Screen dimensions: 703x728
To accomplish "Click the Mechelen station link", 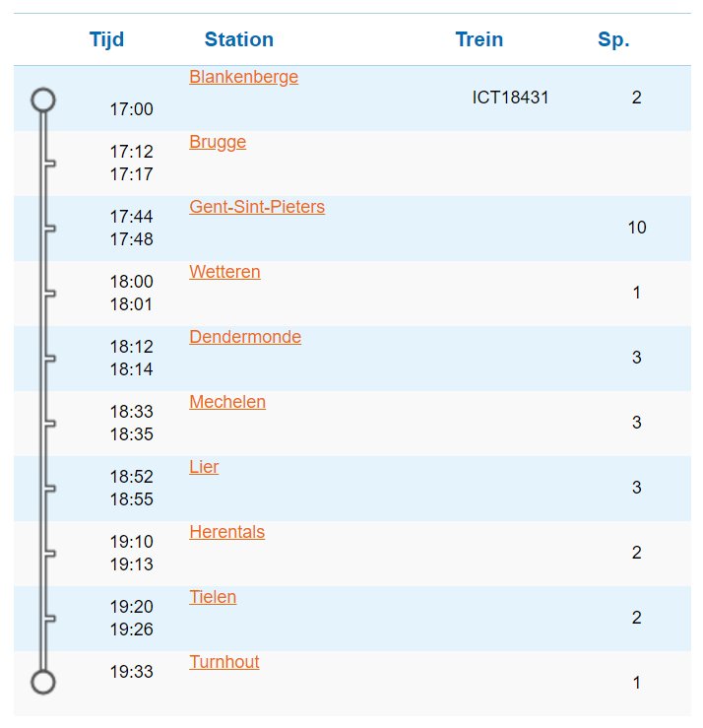I will click(x=227, y=402).
